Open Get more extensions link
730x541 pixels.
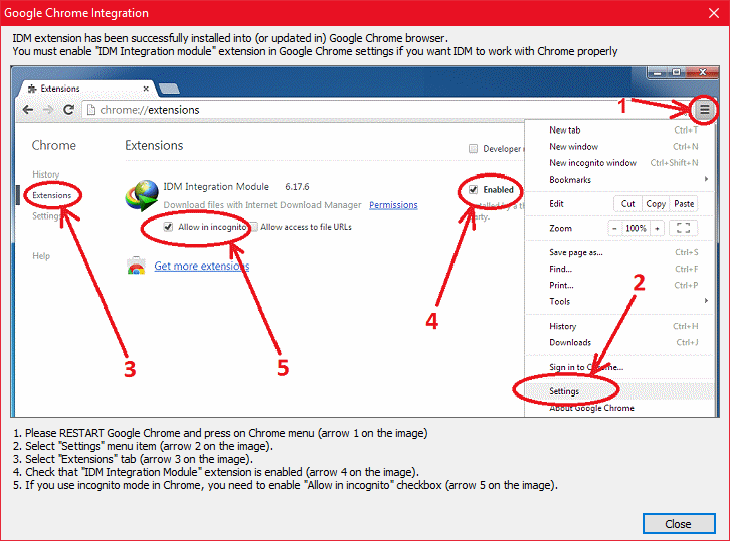(x=202, y=266)
